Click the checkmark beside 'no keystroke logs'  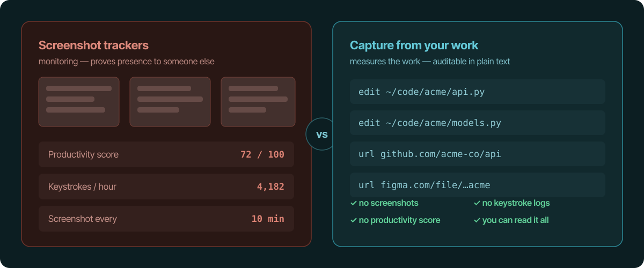[x=477, y=203]
